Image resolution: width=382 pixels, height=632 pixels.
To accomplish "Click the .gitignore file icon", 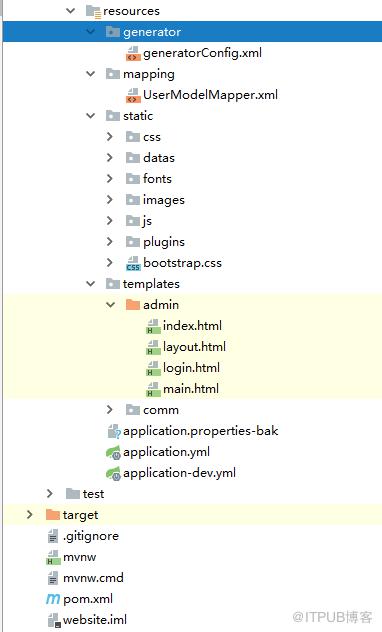I will tap(53, 536).
